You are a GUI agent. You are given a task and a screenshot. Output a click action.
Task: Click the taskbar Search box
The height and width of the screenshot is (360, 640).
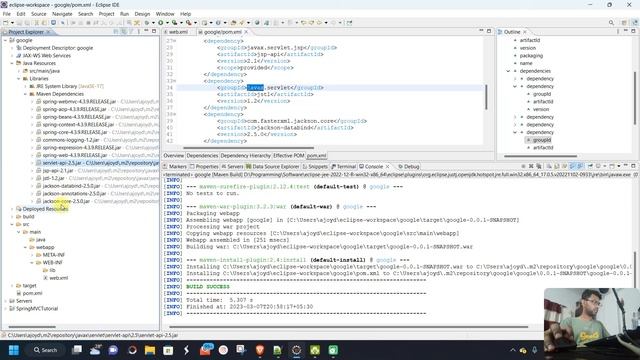45,350
